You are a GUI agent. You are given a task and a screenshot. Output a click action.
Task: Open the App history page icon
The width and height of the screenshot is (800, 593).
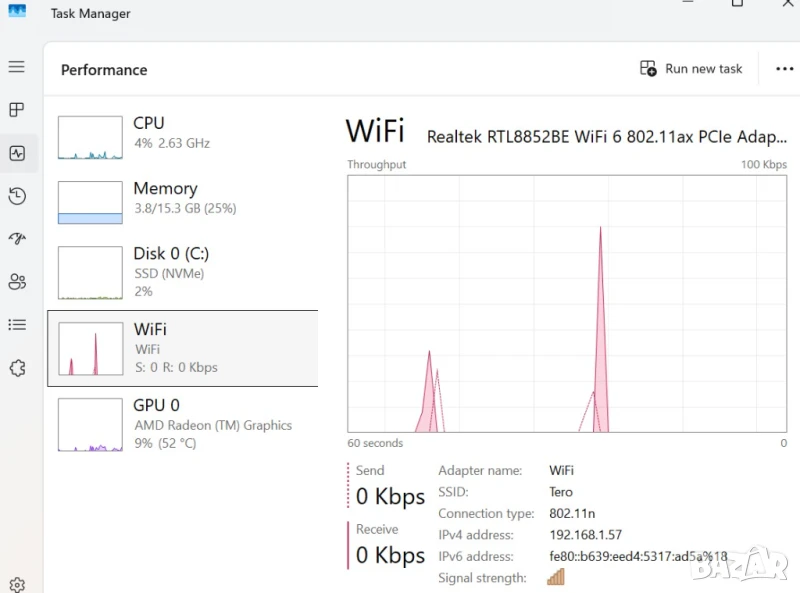pyautogui.click(x=17, y=196)
